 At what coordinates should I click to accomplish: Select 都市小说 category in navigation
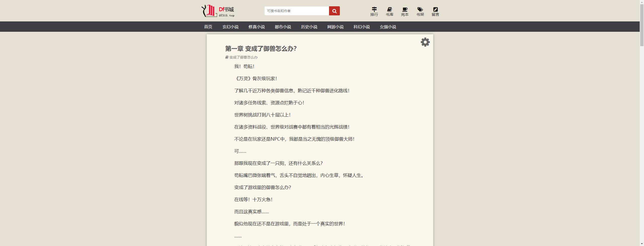[283, 27]
